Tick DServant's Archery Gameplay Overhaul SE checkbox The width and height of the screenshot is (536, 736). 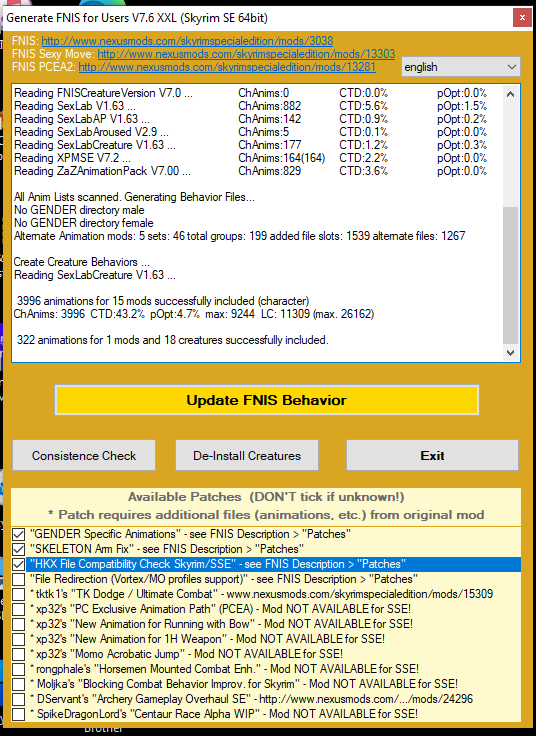[x=19, y=699]
